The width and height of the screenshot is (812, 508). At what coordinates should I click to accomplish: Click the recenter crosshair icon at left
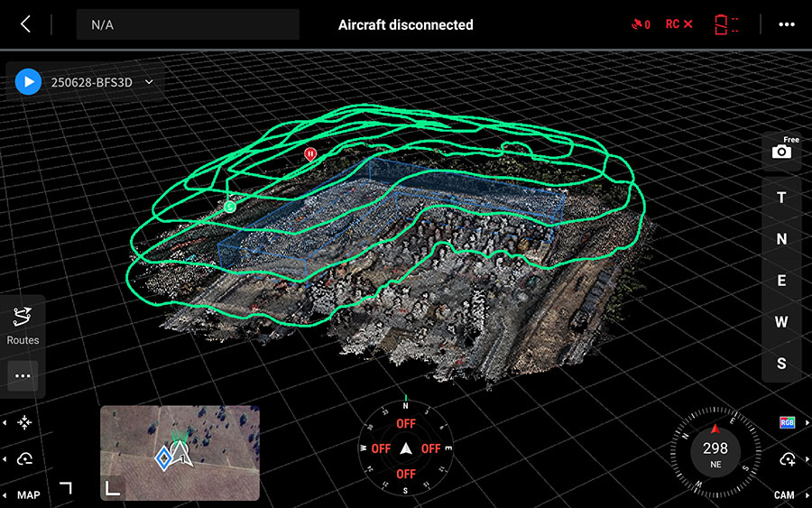(x=24, y=422)
